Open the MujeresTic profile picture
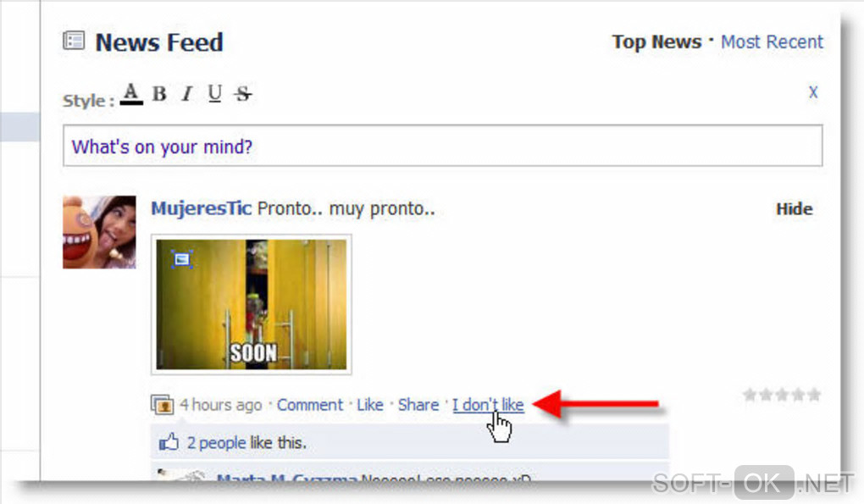864x504 pixels. click(x=99, y=232)
